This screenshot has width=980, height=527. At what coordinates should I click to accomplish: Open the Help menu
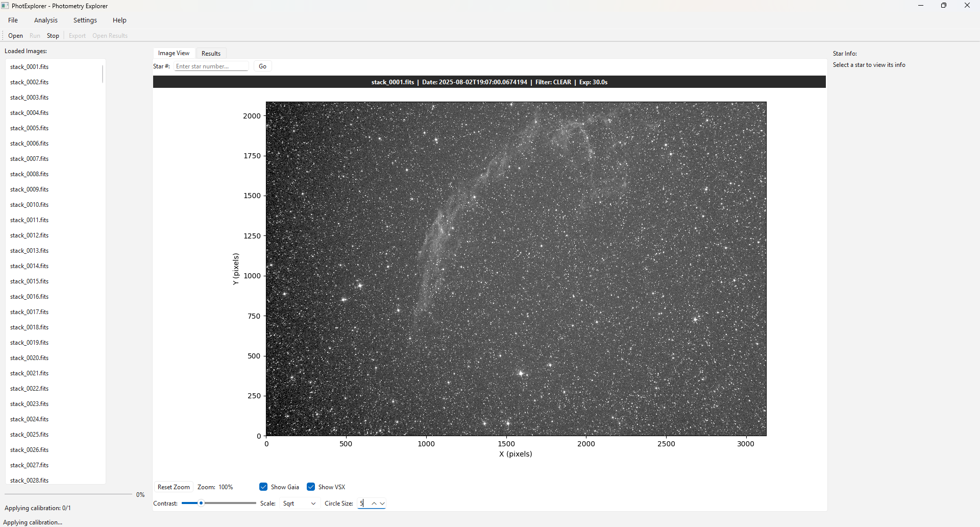pyautogui.click(x=119, y=20)
